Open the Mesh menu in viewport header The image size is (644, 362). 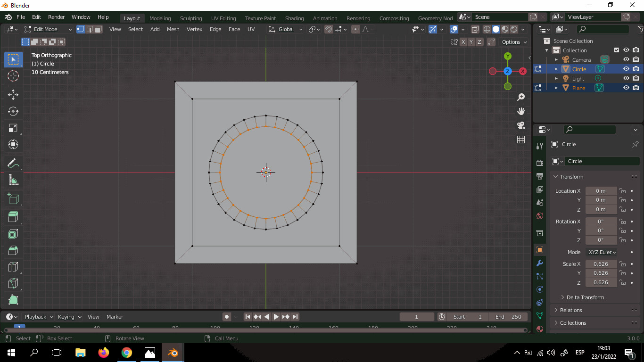pyautogui.click(x=173, y=29)
